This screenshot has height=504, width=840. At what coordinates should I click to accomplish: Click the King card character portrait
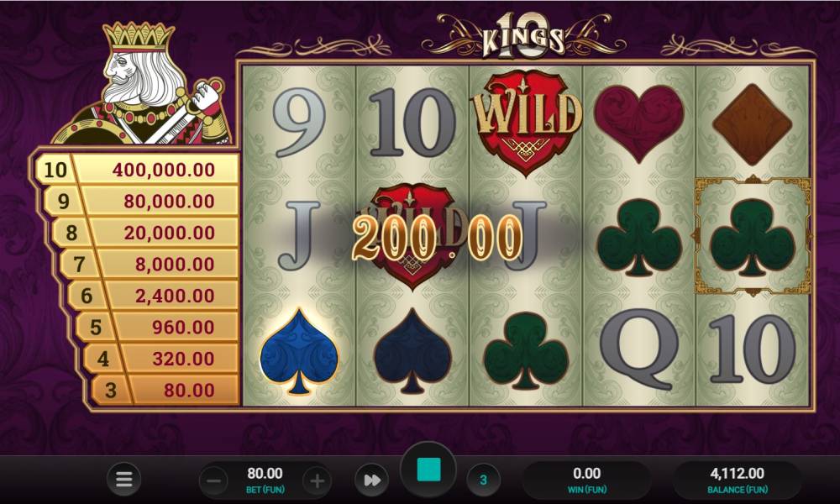pos(144,83)
